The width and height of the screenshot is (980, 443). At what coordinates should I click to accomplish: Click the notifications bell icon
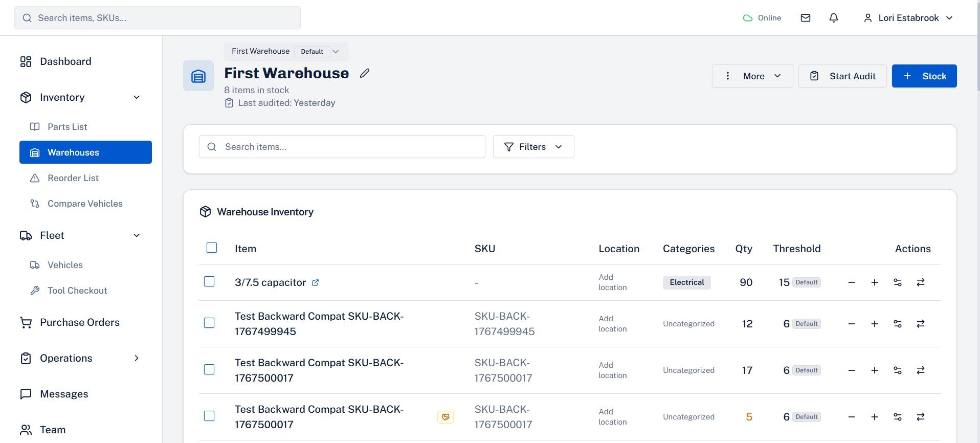[833, 18]
